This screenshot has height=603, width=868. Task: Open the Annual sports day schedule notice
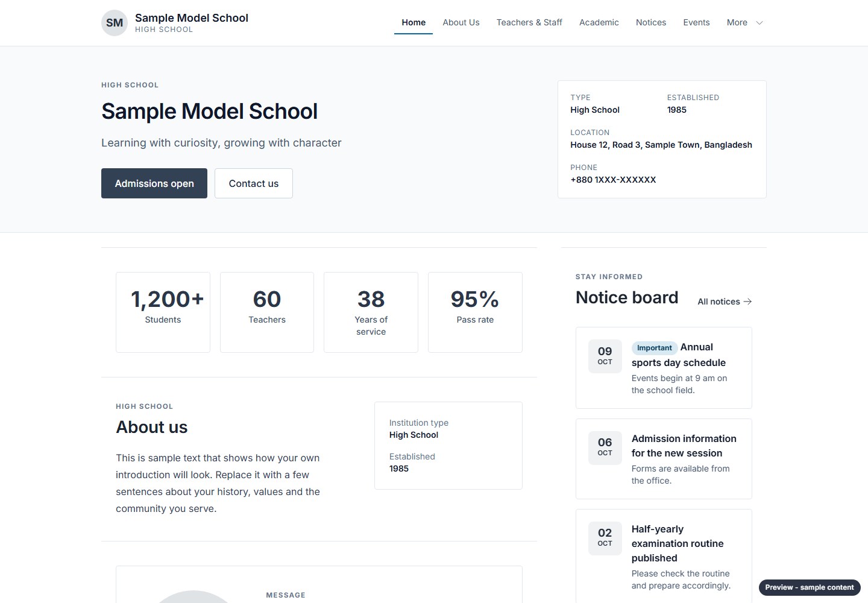click(664, 368)
